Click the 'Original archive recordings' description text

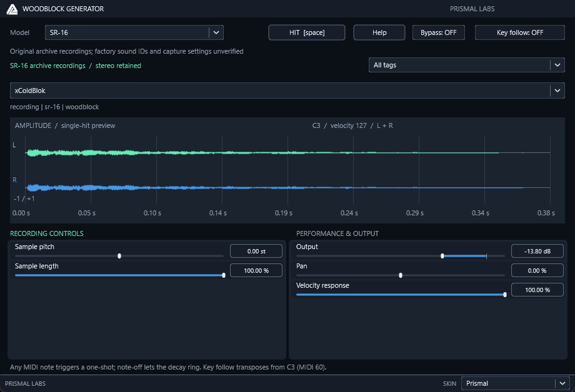tap(126, 51)
